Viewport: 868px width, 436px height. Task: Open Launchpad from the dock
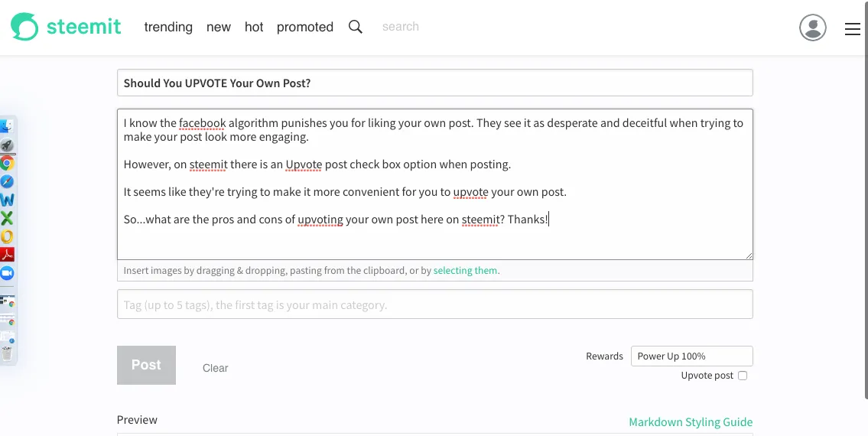(7, 145)
